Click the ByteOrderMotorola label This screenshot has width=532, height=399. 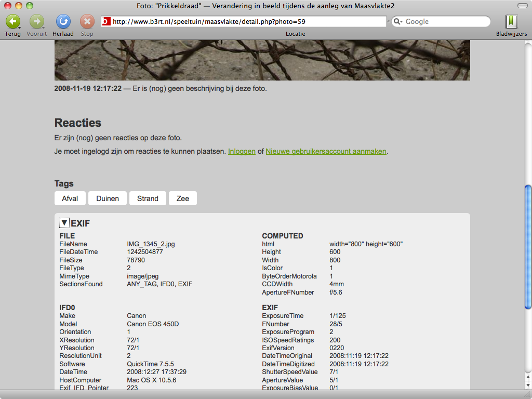point(289,276)
